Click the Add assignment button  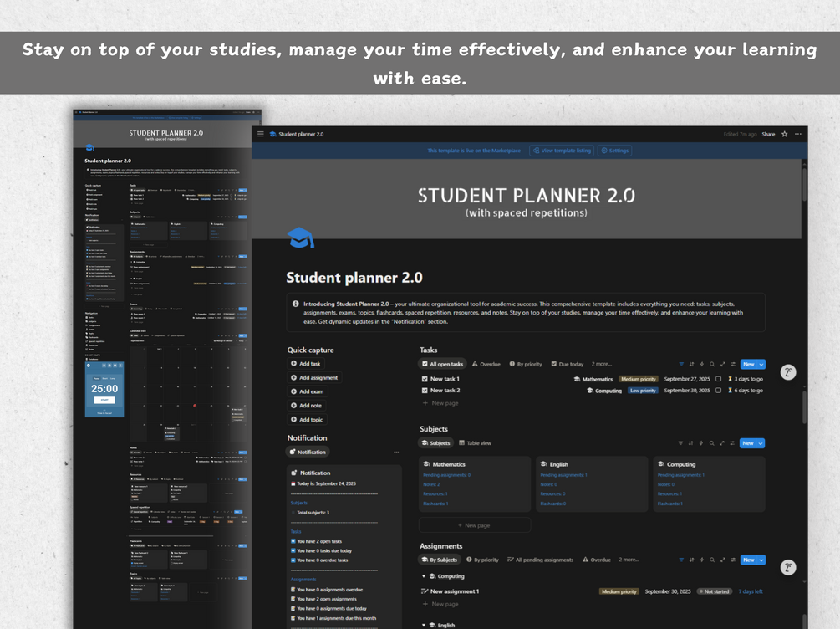314,377
